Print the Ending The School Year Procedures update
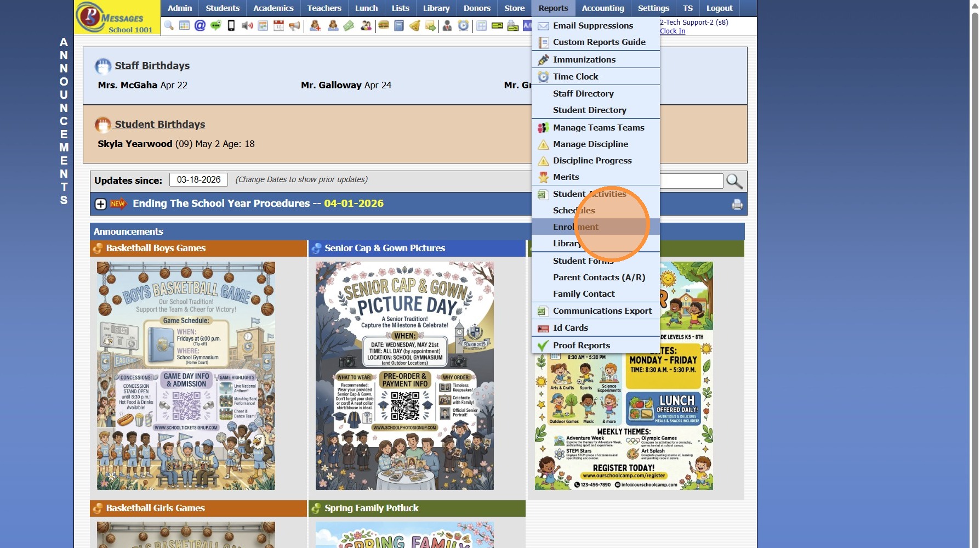 737,204
